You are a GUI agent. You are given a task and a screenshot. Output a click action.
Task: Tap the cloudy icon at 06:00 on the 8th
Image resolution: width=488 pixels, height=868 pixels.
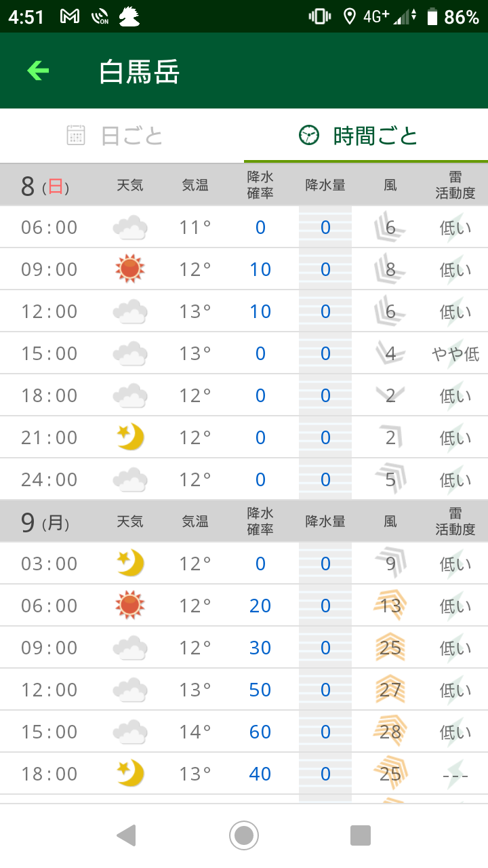pyautogui.click(x=129, y=227)
